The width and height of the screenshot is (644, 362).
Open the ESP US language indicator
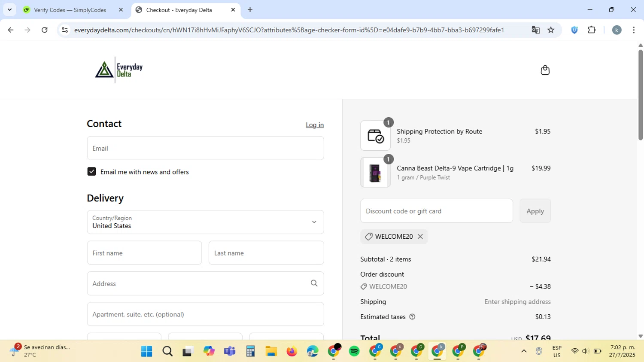[557, 351]
